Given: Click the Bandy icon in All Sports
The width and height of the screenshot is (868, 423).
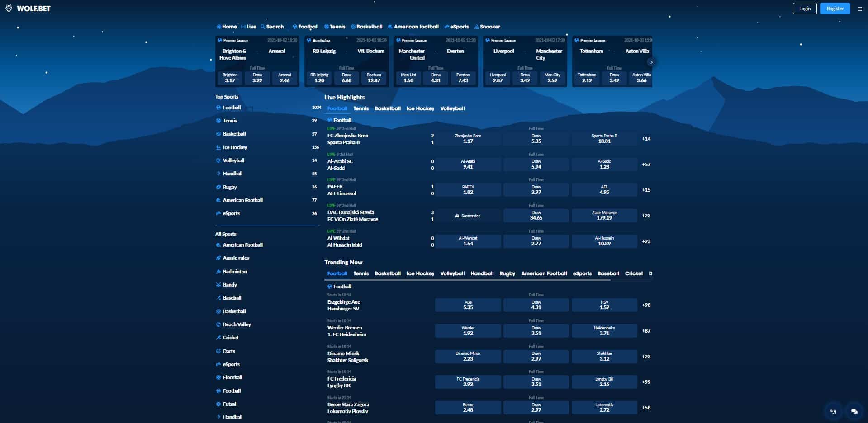Looking at the screenshot, I should [x=218, y=285].
